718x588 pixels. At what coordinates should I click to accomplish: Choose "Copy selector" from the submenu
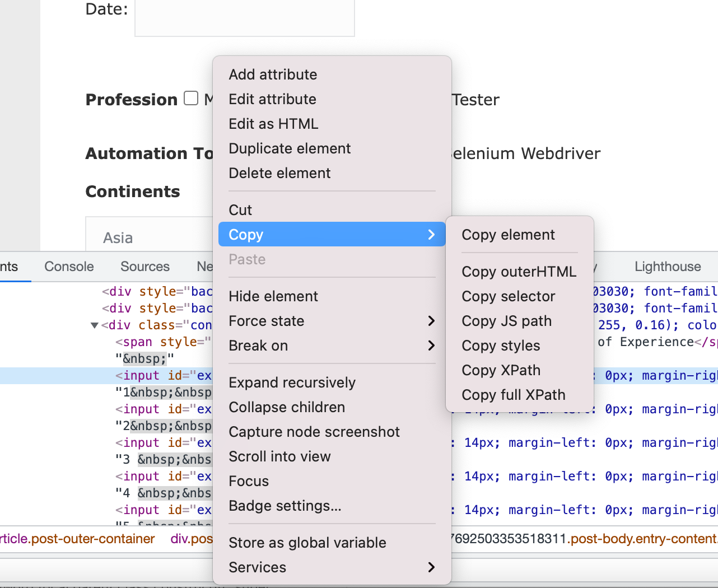point(508,296)
